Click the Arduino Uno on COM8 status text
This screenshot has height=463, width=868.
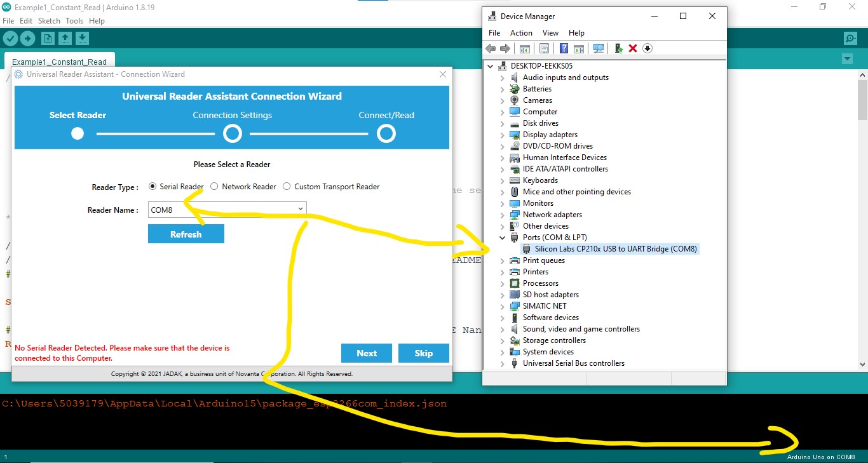821,457
